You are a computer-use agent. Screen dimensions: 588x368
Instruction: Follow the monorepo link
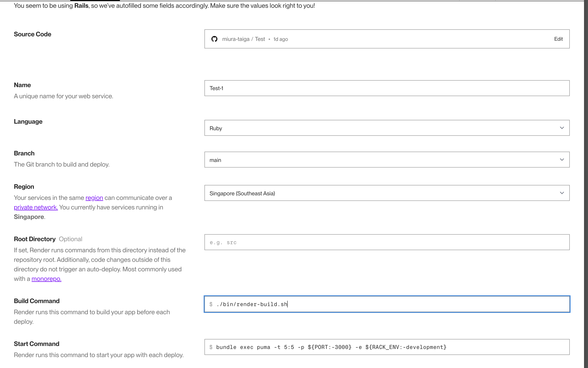pyautogui.click(x=46, y=279)
